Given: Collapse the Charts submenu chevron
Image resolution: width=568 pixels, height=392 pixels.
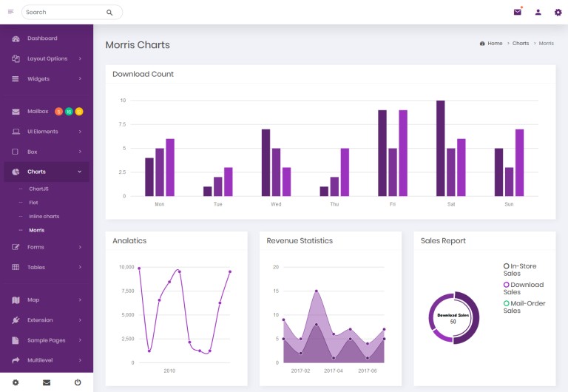Looking at the screenshot, I should 80,172.
